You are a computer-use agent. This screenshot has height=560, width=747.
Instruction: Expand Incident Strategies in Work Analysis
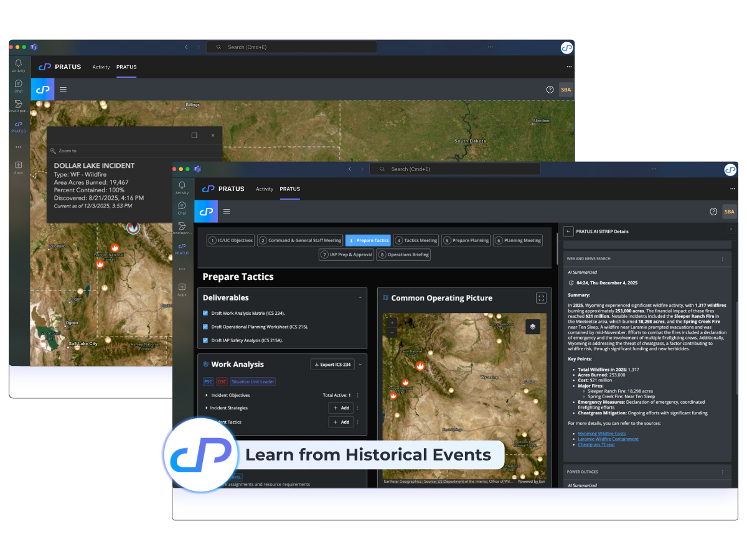205,408
